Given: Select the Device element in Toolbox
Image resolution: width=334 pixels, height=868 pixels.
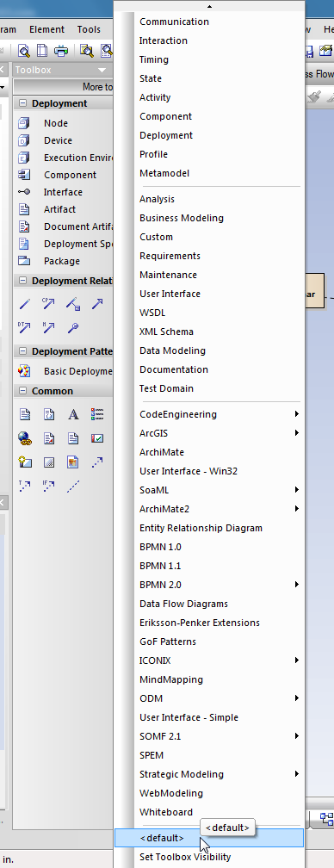Looking at the screenshot, I should (58, 140).
